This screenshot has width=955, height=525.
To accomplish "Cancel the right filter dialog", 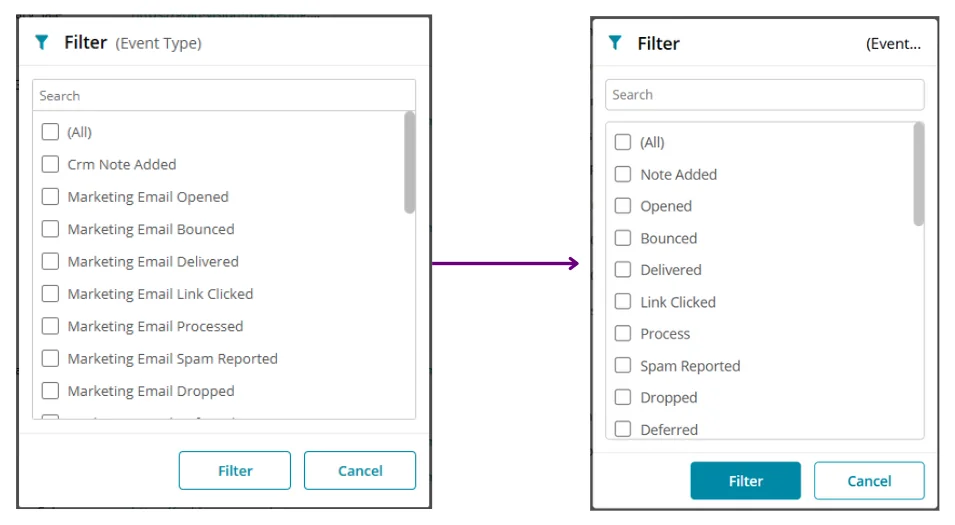I will coord(869,481).
